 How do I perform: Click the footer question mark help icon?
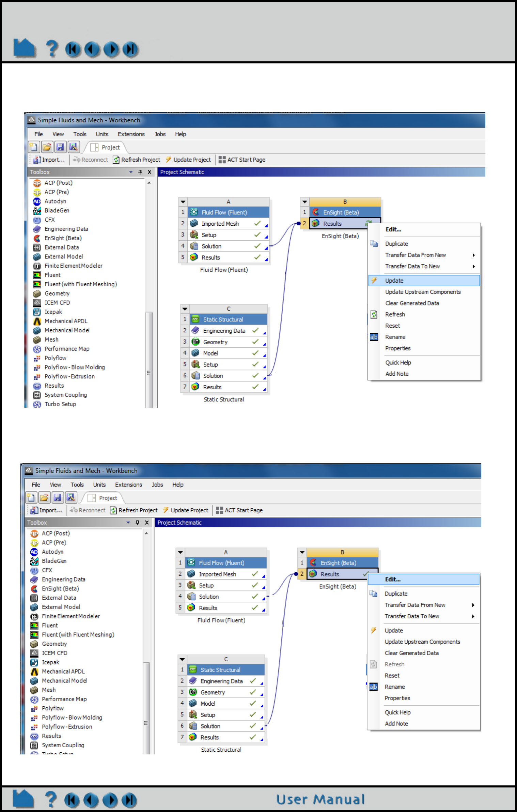pyautogui.click(x=51, y=799)
